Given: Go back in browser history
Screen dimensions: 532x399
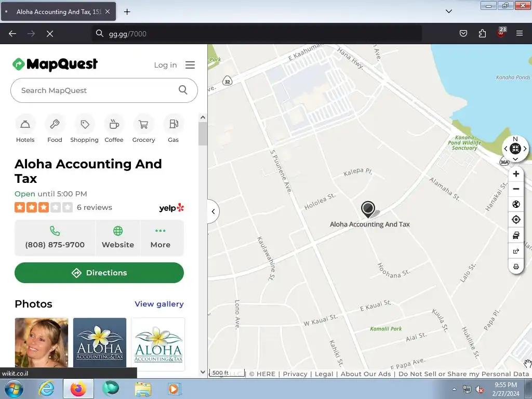Looking at the screenshot, I should [12, 34].
